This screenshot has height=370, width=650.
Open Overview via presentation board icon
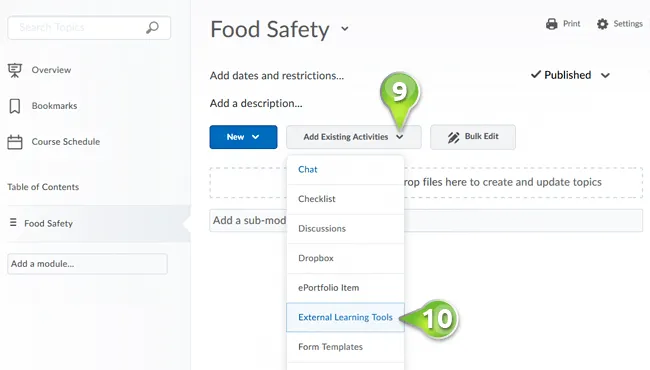pyautogui.click(x=15, y=70)
